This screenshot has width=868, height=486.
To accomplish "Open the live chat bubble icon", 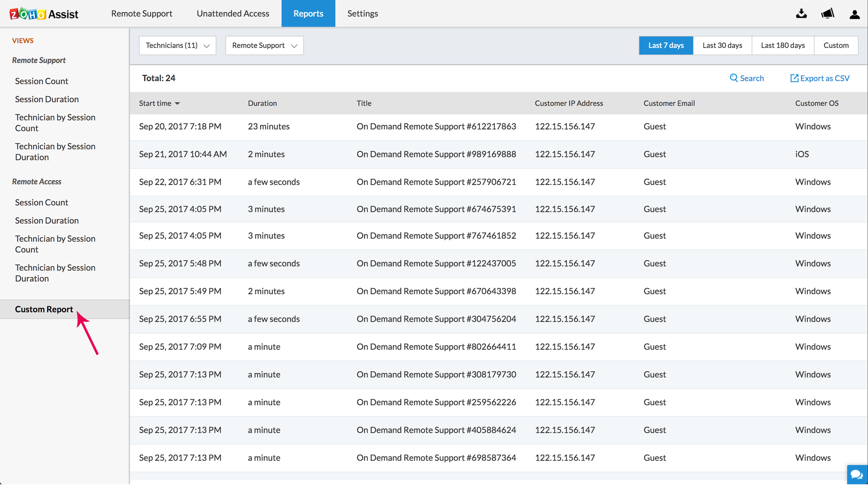I will pyautogui.click(x=857, y=475).
